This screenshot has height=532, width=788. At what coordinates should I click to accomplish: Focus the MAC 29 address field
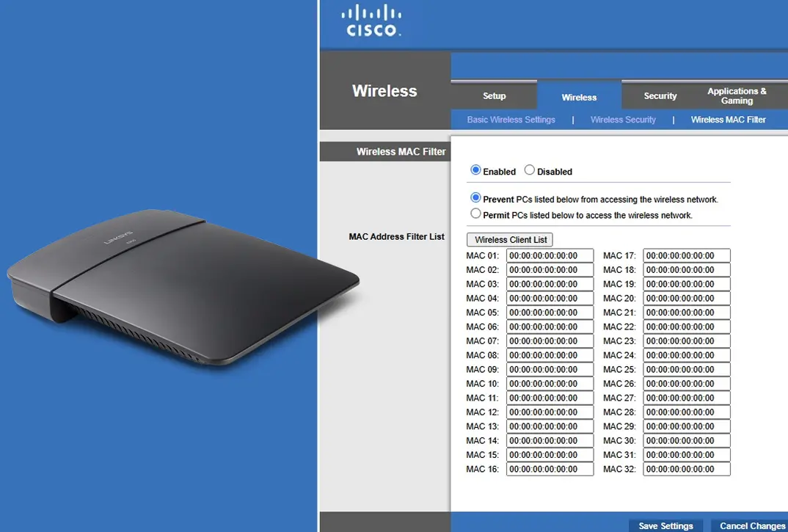point(687,426)
